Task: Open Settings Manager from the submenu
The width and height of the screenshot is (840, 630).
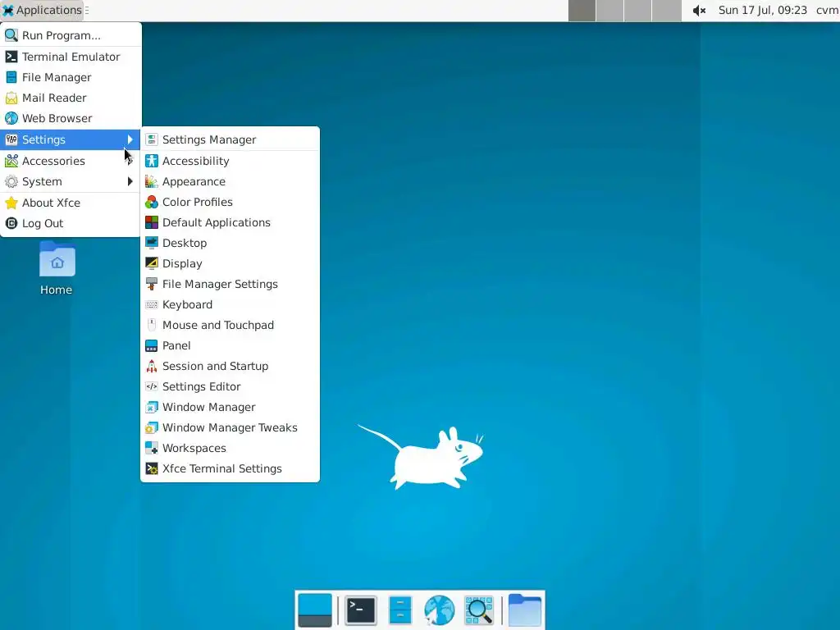Action: click(231, 139)
